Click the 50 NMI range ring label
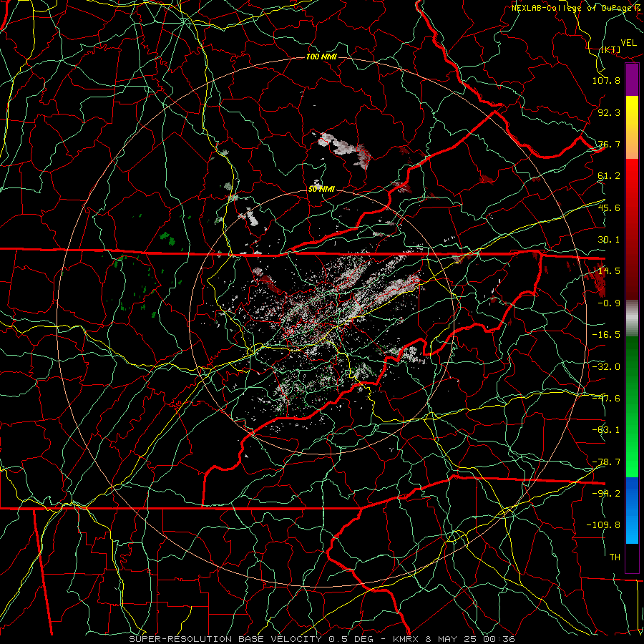644x644 pixels. click(x=321, y=189)
